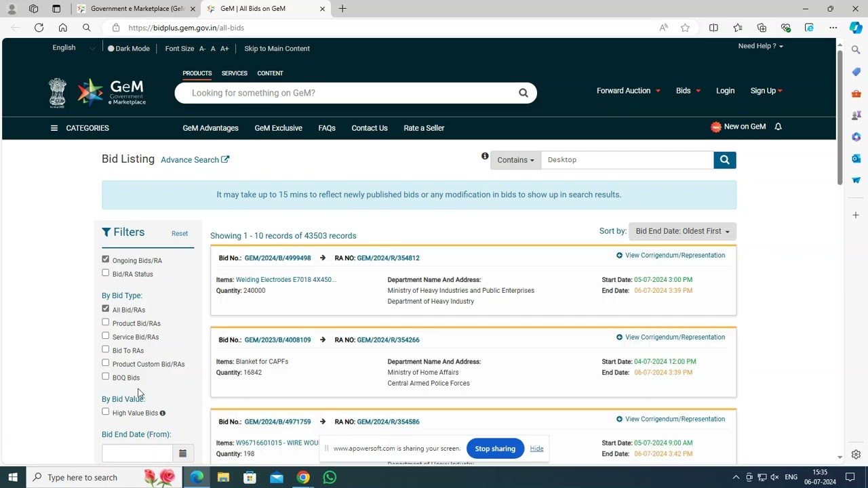Open the Contains search type dropdown
This screenshot has height=488, width=868.
[515, 160]
